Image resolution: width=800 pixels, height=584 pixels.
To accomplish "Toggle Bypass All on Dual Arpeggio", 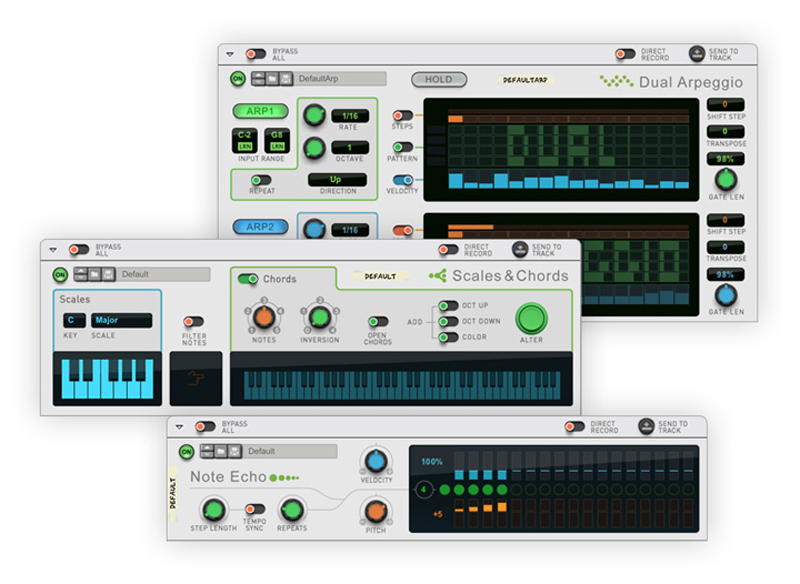I will tap(256, 54).
